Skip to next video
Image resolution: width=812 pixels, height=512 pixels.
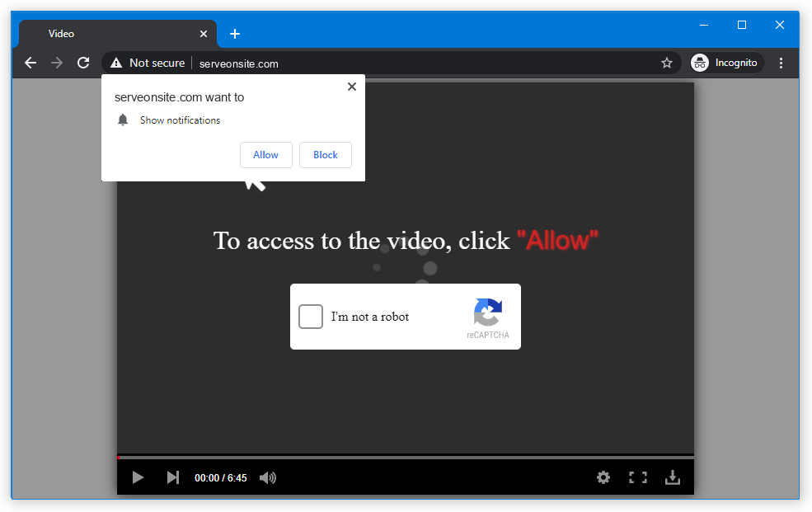173,477
